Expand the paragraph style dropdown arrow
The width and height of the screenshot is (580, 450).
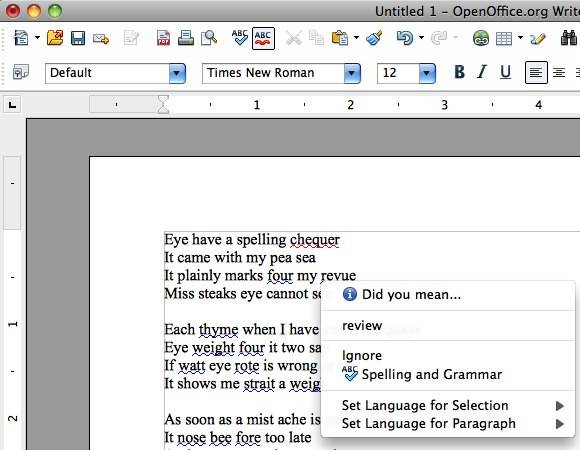(177, 73)
